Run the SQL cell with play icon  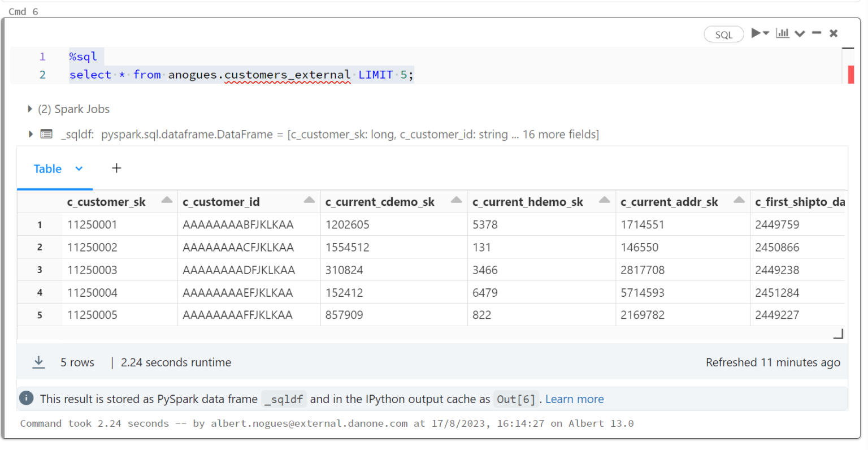tap(756, 33)
